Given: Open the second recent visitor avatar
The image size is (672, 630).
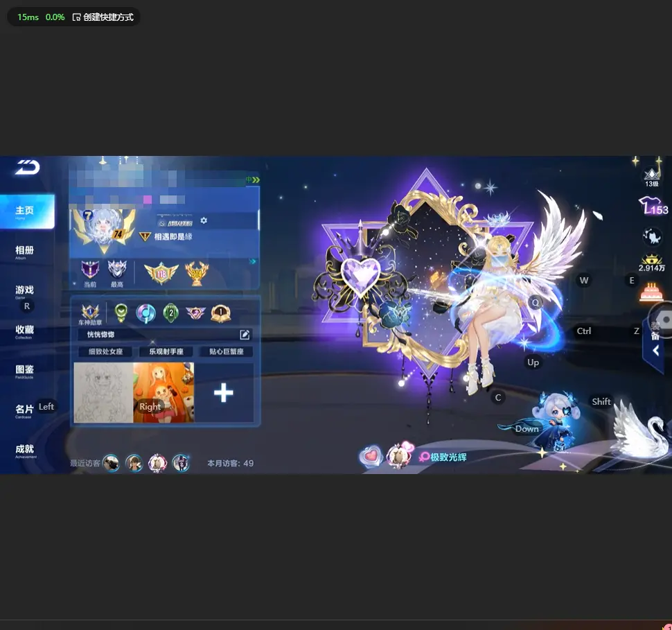Looking at the screenshot, I should coord(134,463).
